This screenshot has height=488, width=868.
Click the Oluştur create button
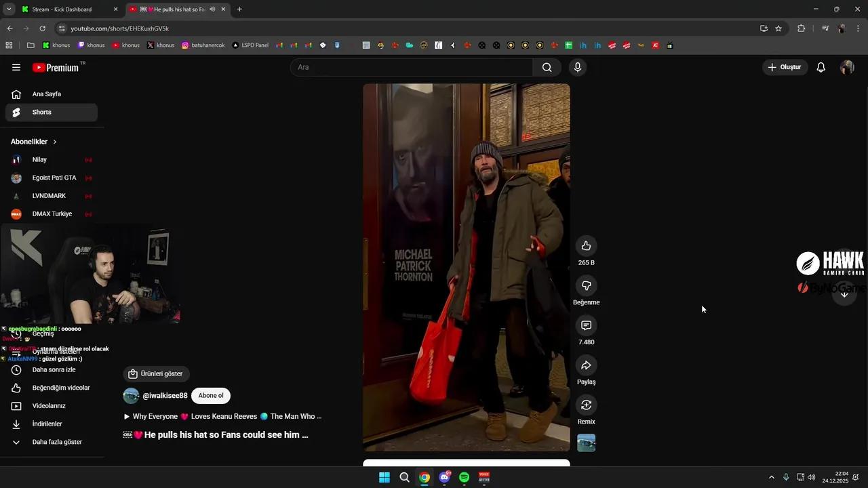785,67
